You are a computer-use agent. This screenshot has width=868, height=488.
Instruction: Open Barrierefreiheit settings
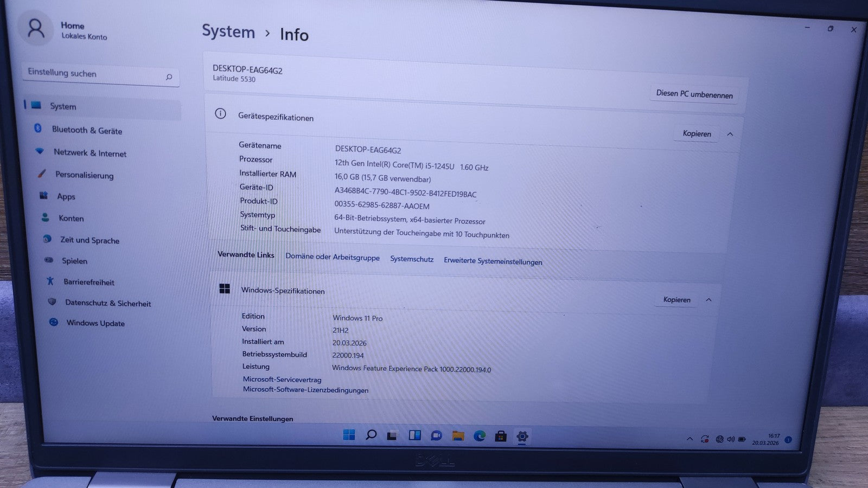click(89, 282)
